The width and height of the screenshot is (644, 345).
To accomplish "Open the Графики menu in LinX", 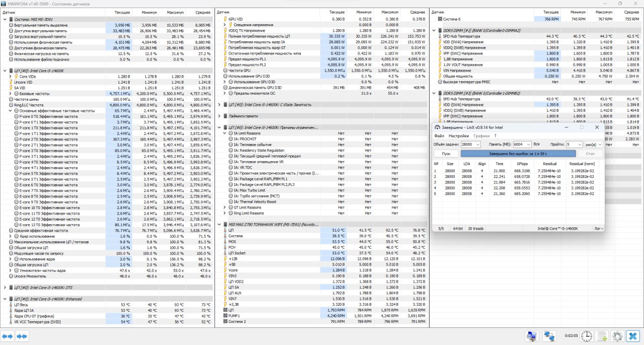I will click(x=481, y=136).
